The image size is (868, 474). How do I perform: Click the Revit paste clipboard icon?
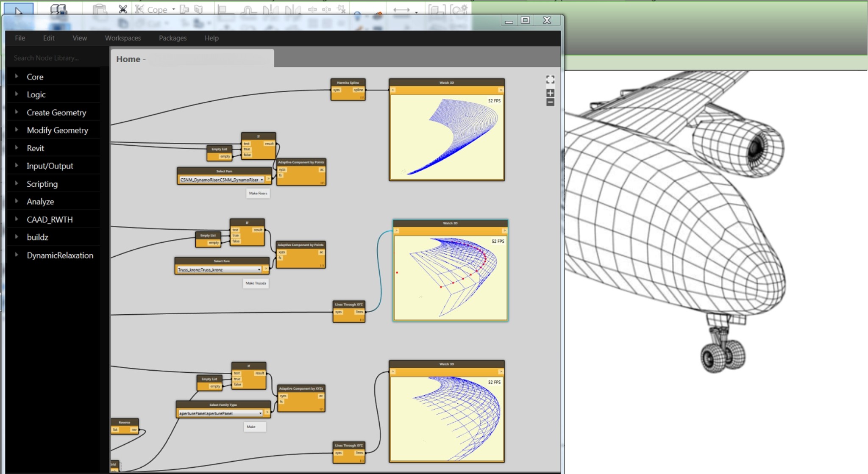tap(100, 9)
